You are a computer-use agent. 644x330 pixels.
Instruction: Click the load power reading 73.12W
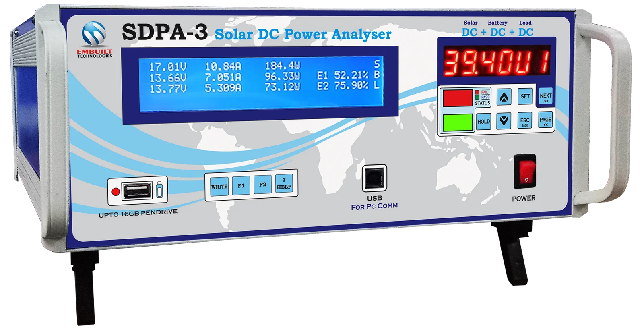(282, 87)
